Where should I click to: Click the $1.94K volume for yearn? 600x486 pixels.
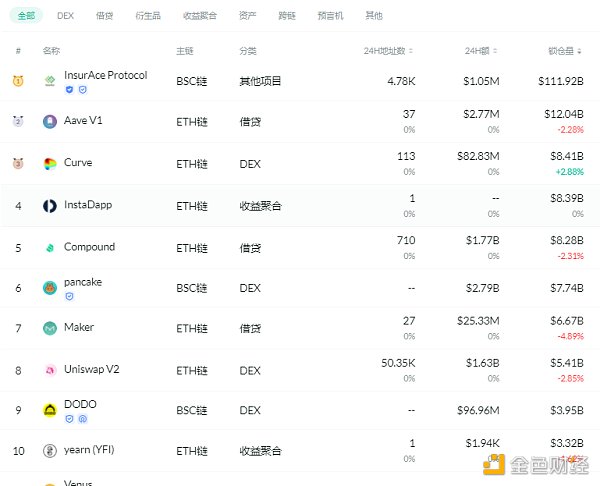483,443
